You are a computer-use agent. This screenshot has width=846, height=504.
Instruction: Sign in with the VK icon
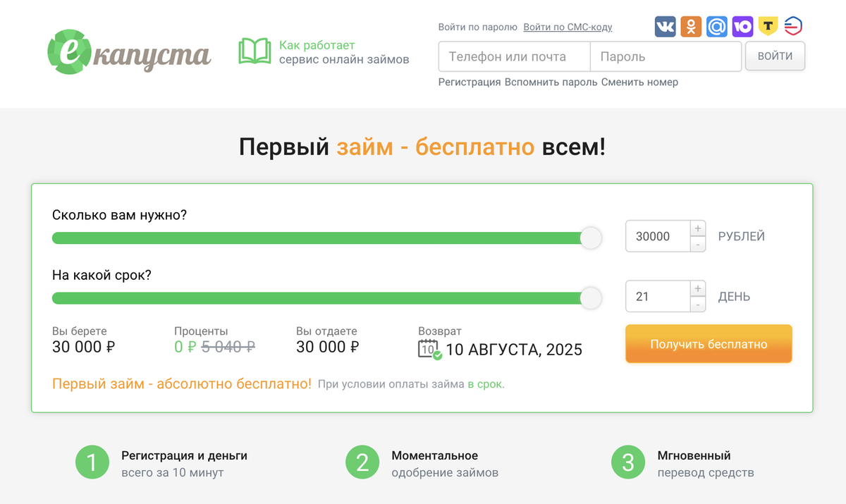[665, 26]
